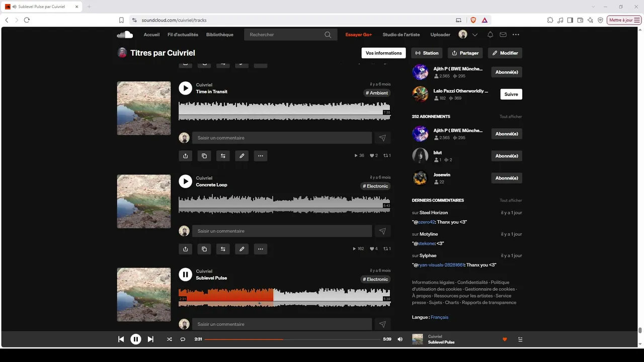
Task: Toggle repeat in the player bar
Action: click(183, 339)
